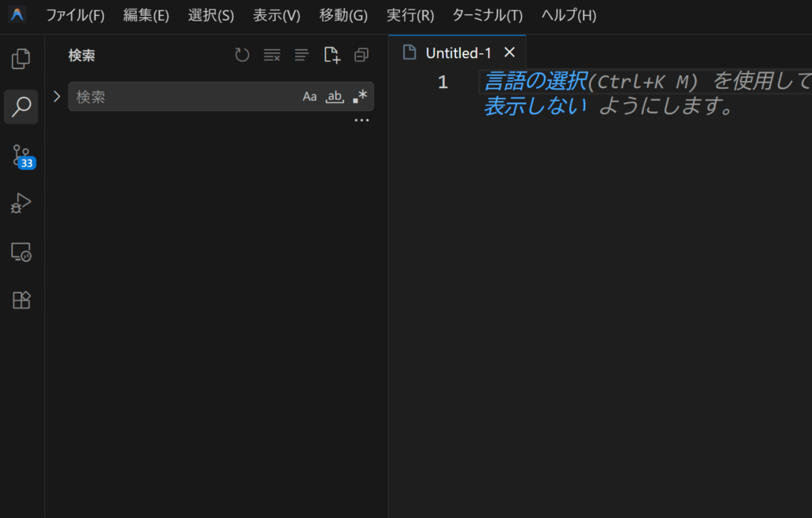Open new search editor

point(332,55)
